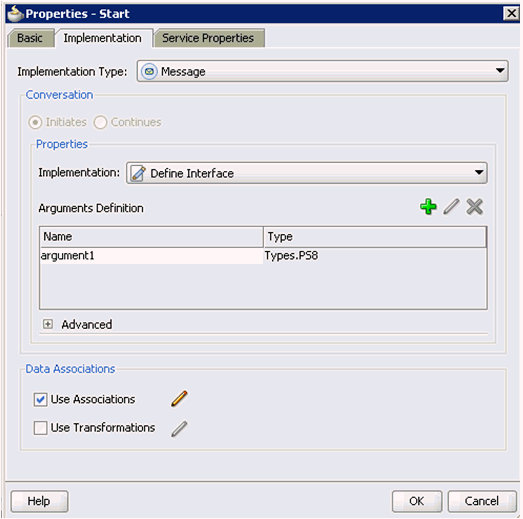Click the Define Interface pencil icon
Screen dimensions: 523x519
[138, 173]
